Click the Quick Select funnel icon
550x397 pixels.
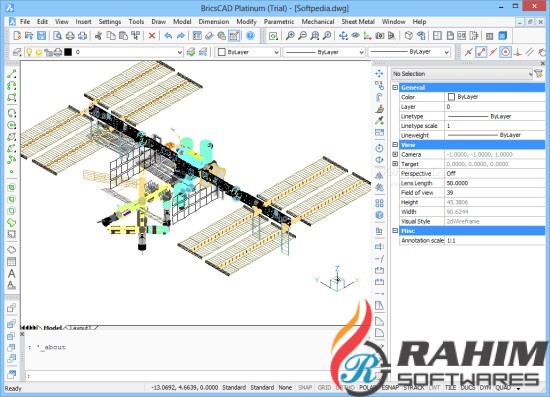click(539, 74)
